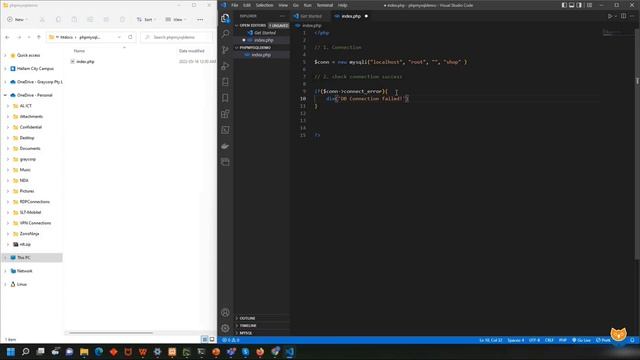
Task: Open See more ellipsis in File Explorer toolbar
Action: [x=200, y=20]
